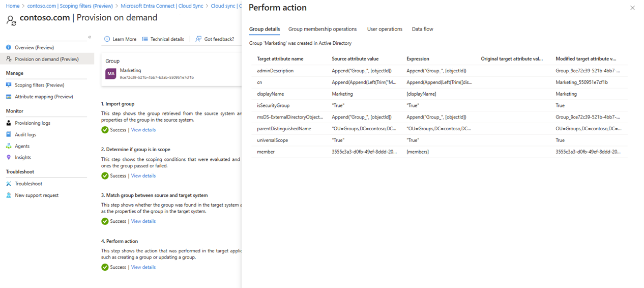Click the Overview (Preview) info icon
This screenshot has width=644, height=288.
[9, 47]
